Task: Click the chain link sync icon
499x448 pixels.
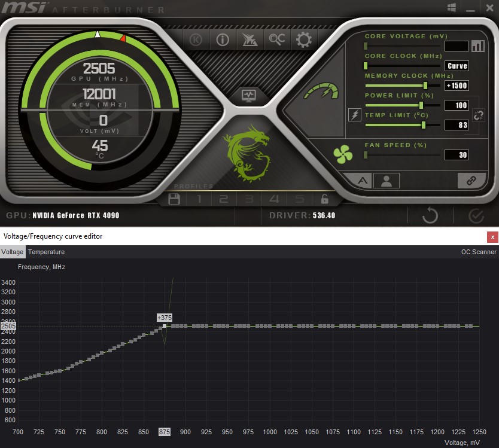Action: [471, 181]
